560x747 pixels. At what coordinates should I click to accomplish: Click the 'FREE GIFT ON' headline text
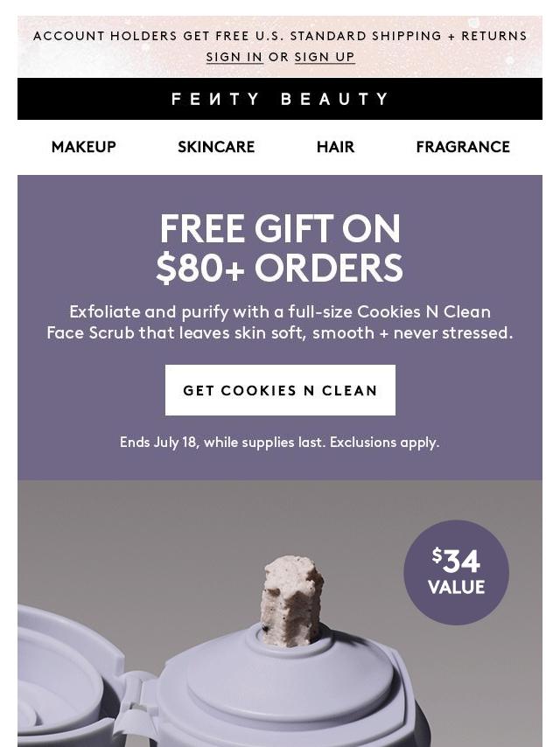click(x=280, y=228)
